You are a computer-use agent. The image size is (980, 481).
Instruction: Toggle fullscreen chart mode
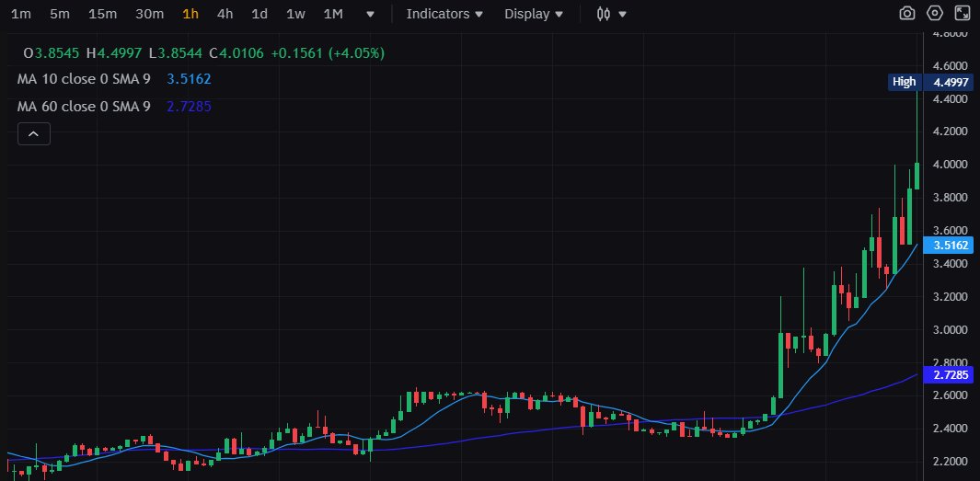[x=962, y=13]
